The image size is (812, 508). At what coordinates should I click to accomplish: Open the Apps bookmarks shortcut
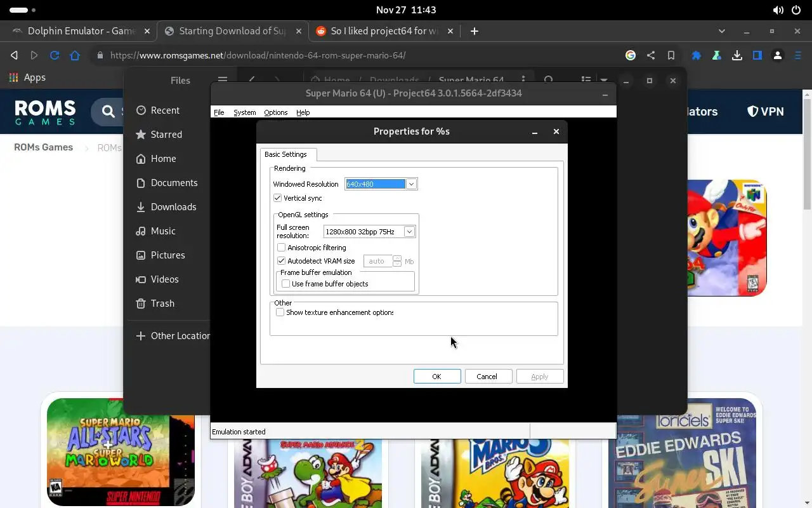tap(27, 77)
